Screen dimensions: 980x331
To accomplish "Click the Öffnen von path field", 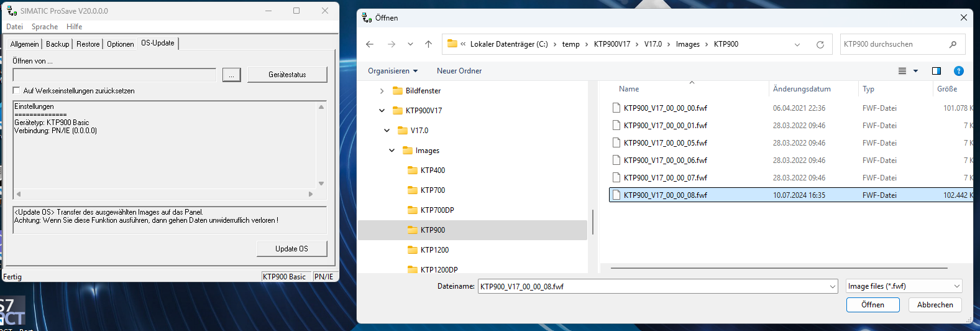I will click(114, 75).
